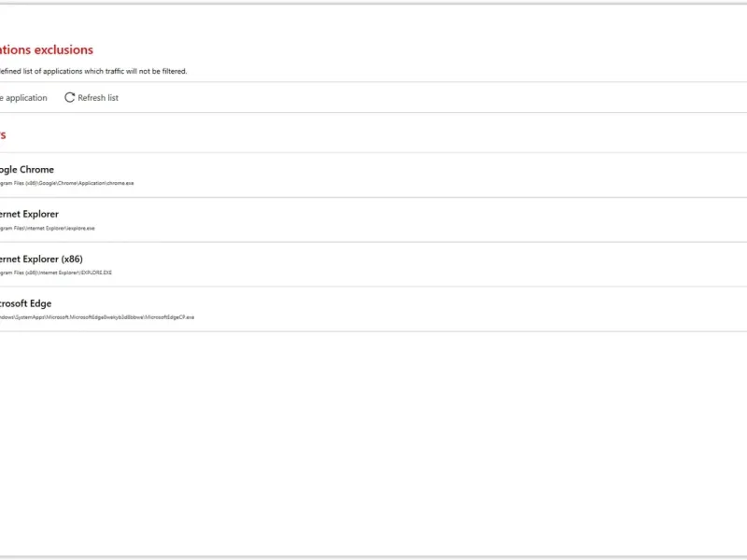Screen dimensions: 747x560
Task: Click the '(x86)' suffix in Internet Explorer title
Action: pos(72,259)
